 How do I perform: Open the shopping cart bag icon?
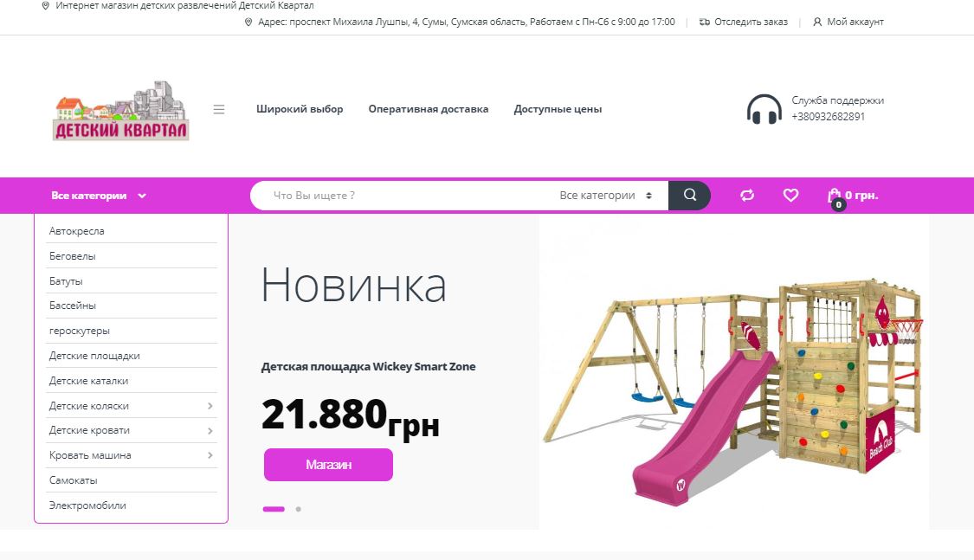point(835,197)
